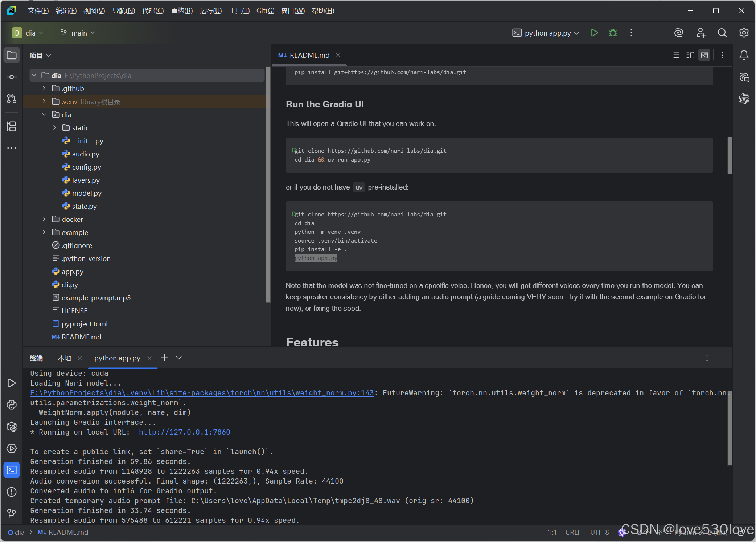
Task: Switch to editor and preview split view
Action: click(690, 55)
